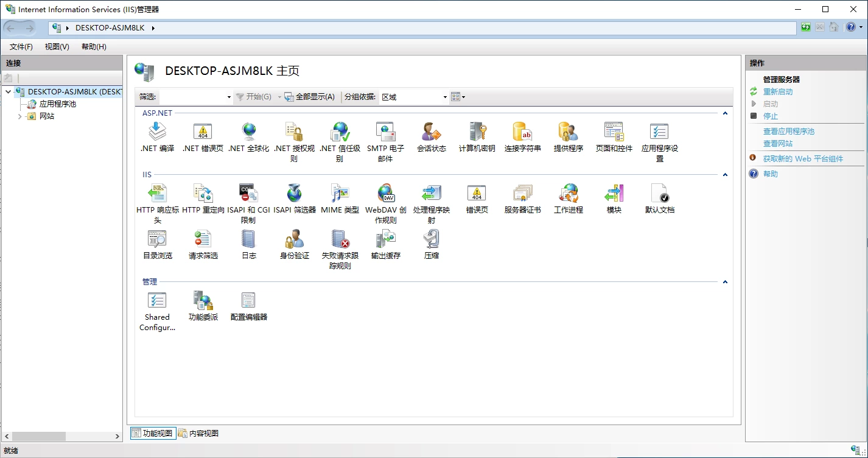Click 停止 to stop the server
Viewport: 868px width, 458px height.
[x=771, y=116]
